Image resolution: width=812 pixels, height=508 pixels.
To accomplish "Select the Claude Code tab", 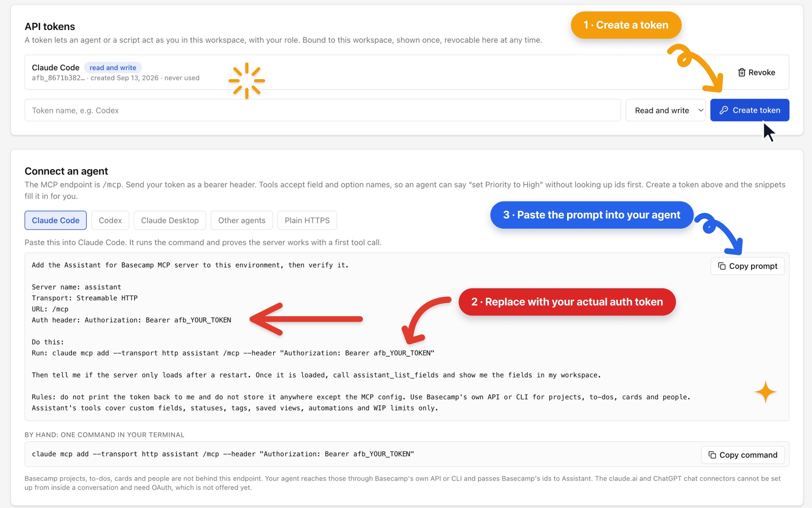I will tap(55, 220).
